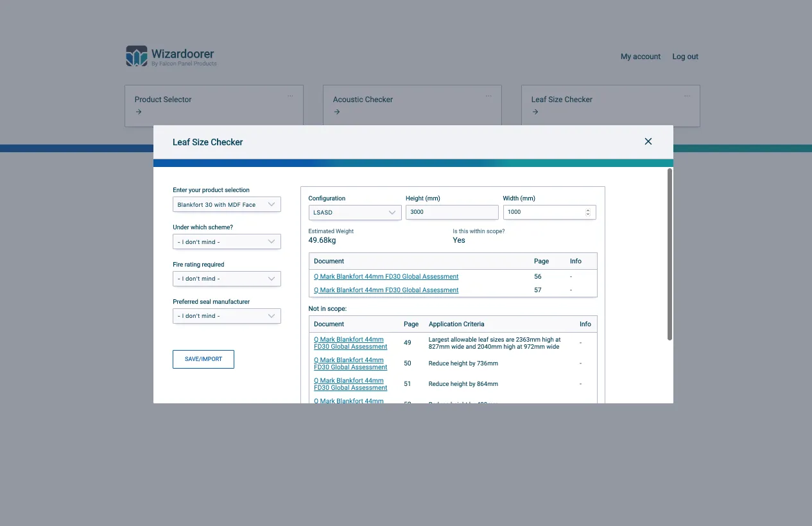Image resolution: width=812 pixels, height=526 pixels.
Task: Close the Leaf Size Checker dialog
Action: pyautogui.click(x=648, y=141)
